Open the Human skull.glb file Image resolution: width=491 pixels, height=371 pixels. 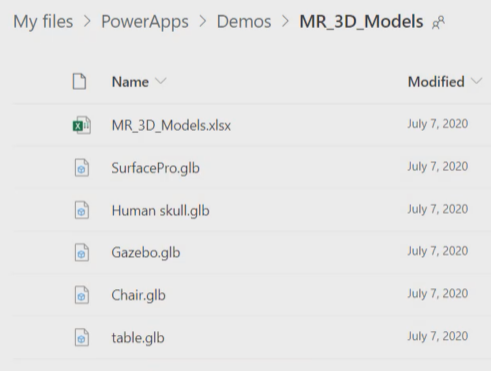pos(160,210)
